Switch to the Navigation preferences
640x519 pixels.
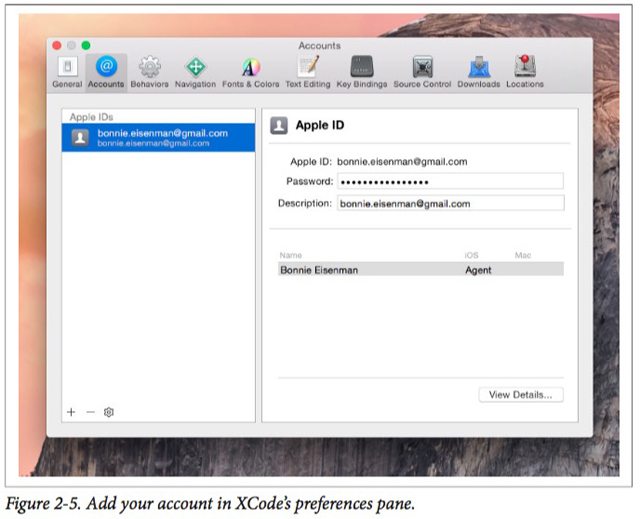point(195,70)
